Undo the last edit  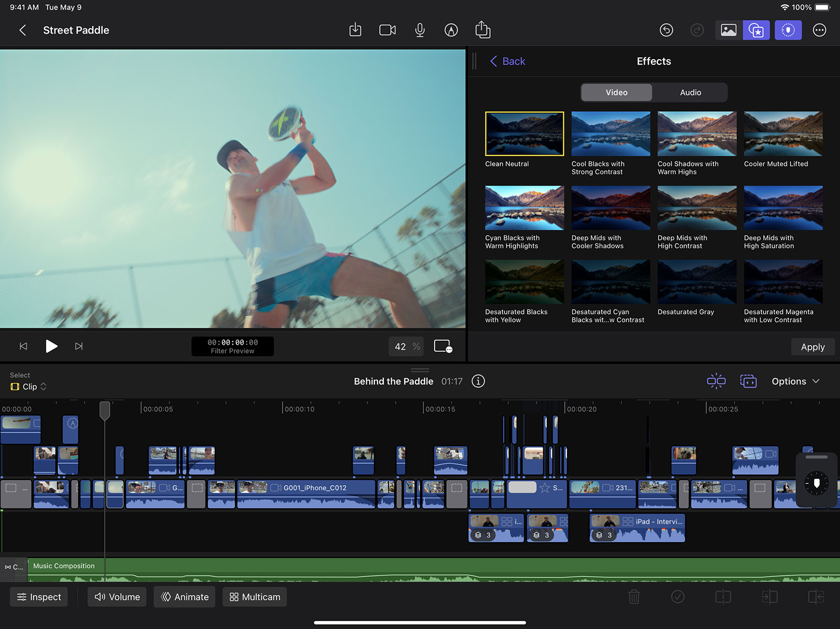click(x=666, y=30)
